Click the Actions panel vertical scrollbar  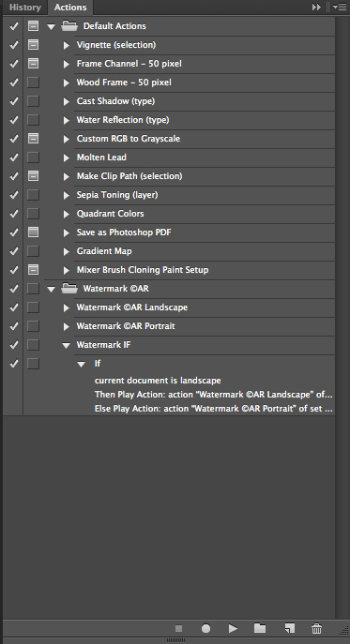[342, 318]
